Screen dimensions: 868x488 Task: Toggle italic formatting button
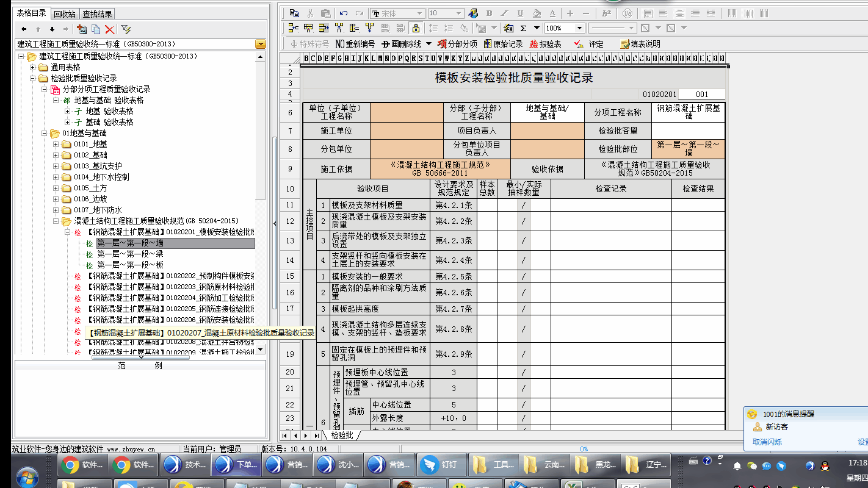tap(504, 13)
